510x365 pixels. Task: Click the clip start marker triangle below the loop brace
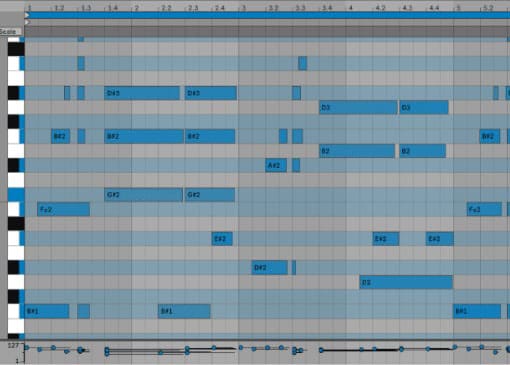(x=27, y=22)
